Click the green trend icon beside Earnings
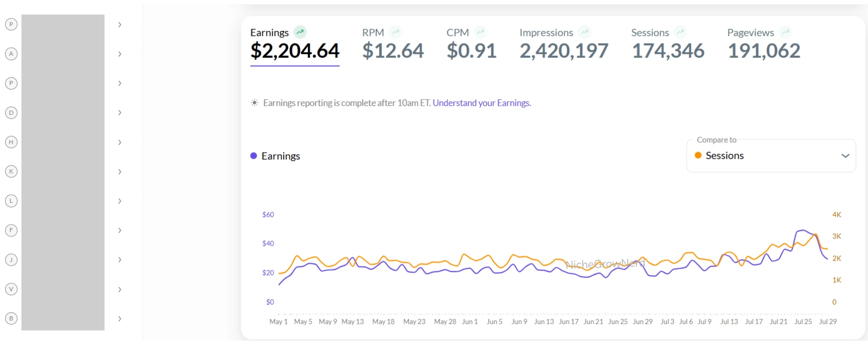Image resolution: width=868 pixels, height=345 pixels. click(x=300, y=32)
